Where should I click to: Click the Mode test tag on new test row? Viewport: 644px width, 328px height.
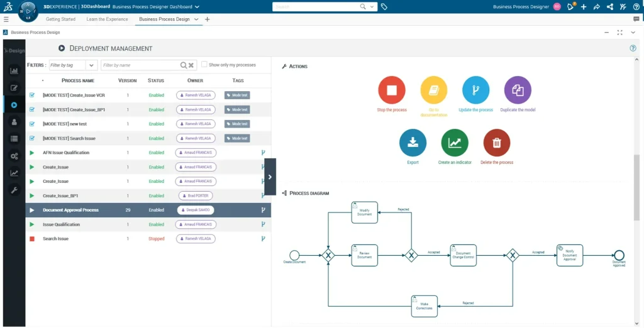pyautogui.click(x=237, y=124)
